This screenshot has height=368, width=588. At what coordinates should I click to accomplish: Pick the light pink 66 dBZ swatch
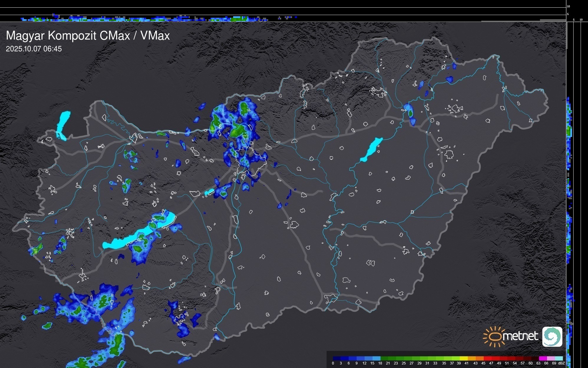pos(551,358)
